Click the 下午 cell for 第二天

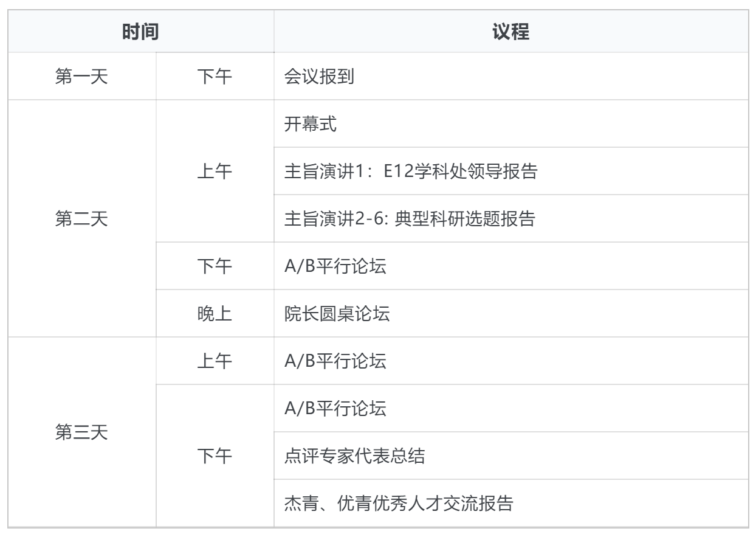215,266
